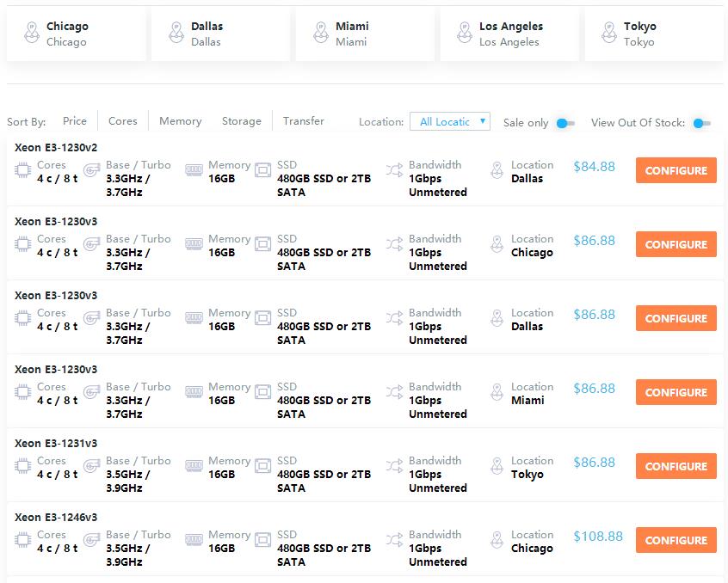Sort the list by Cores
This screenshot has width=728, height=583.
tap(123, 121)
